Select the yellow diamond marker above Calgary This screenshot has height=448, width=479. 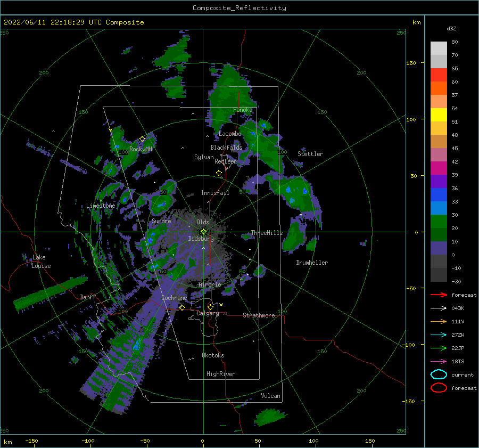(210, 307)
